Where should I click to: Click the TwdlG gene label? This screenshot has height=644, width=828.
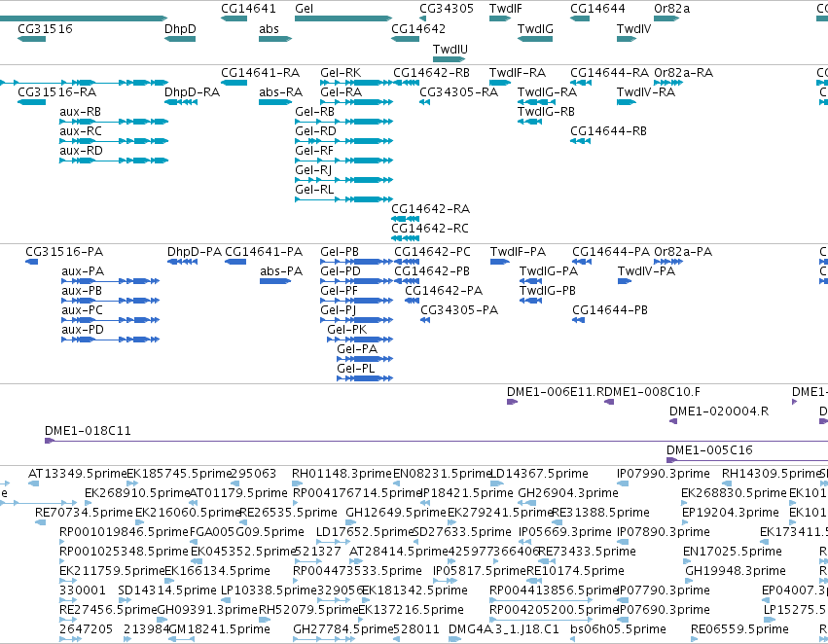coord(535,28)
